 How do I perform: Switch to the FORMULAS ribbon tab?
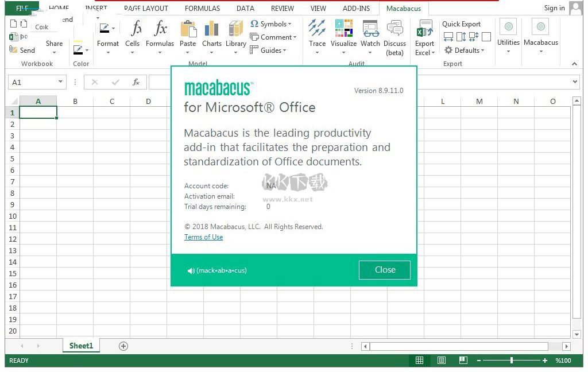click(202, 9)
